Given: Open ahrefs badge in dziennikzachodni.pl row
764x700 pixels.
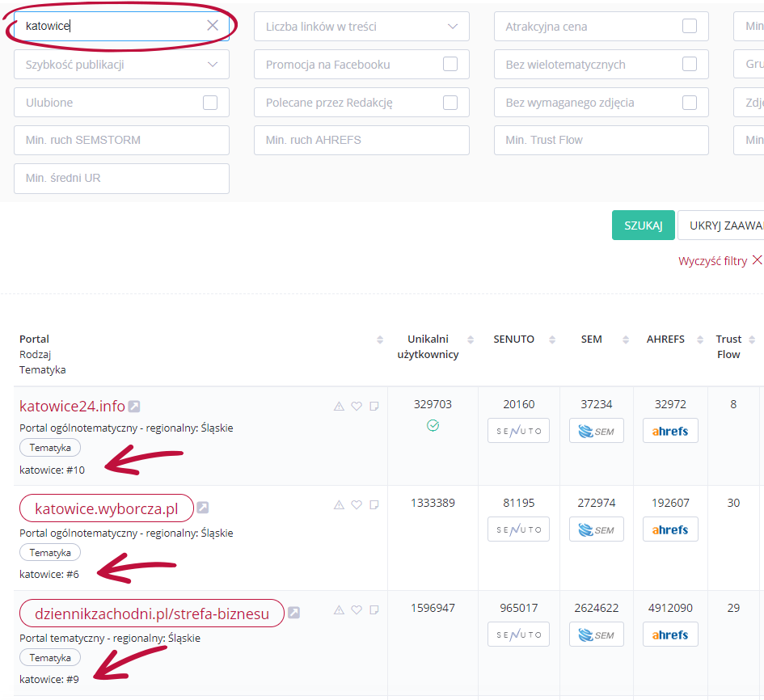Looking at the screenshot, I should (x=670, y=635).
